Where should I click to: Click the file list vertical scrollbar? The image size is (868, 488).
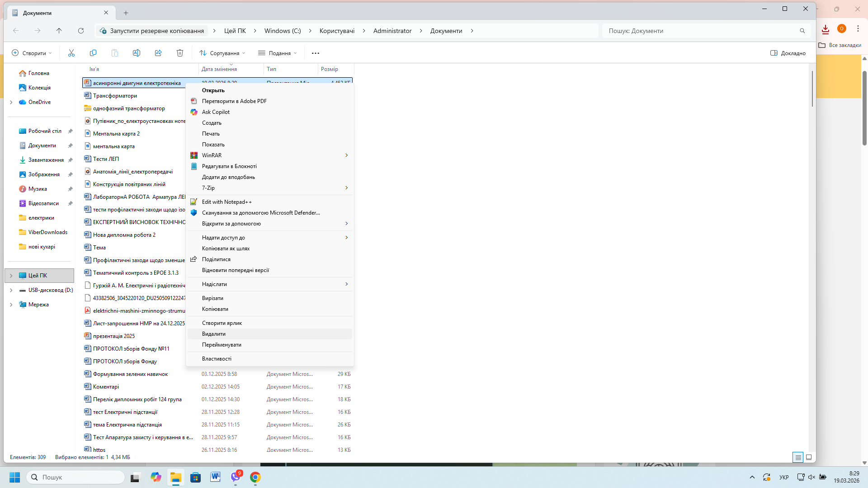(x=812, y=89)
